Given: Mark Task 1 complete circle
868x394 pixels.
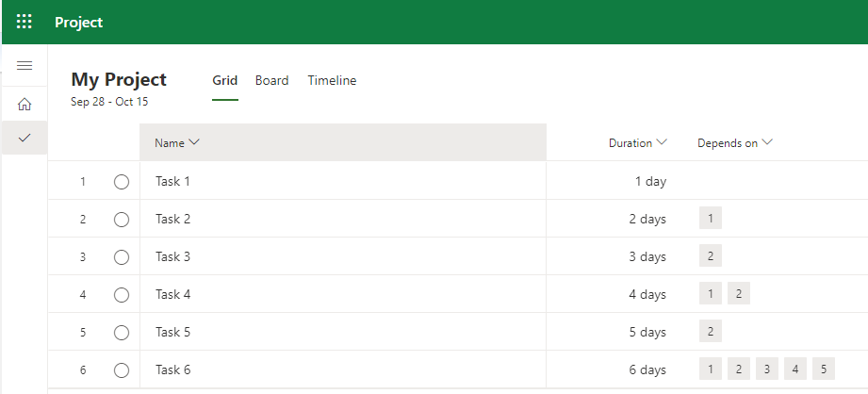Looking at the screenshot, I should (122, 182).
